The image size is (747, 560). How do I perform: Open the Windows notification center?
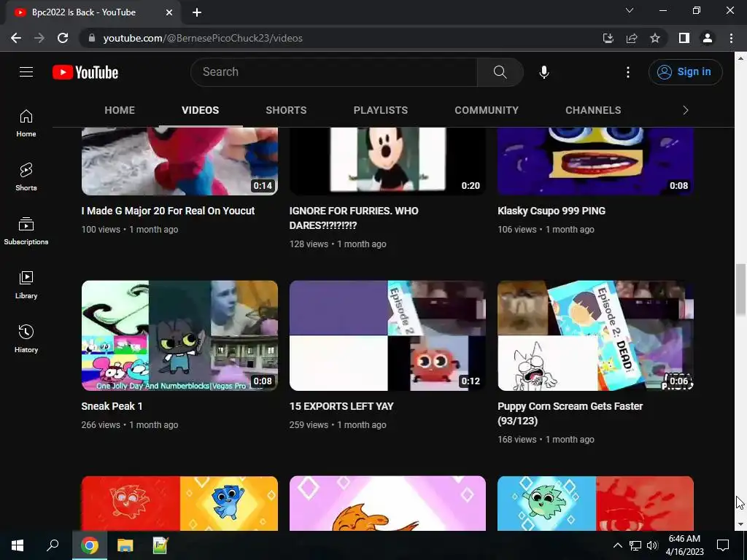(723, 545)
